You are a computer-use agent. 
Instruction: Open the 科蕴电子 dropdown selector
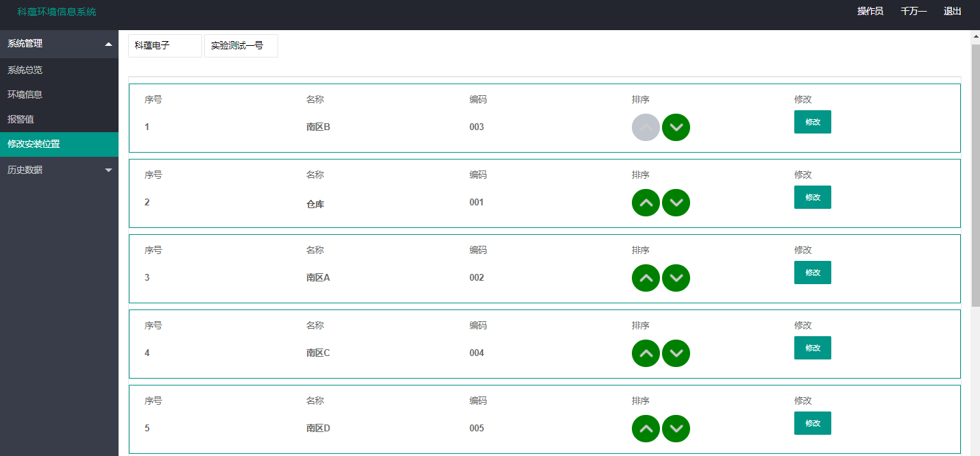pyautogui.click(x=165, y=46)
